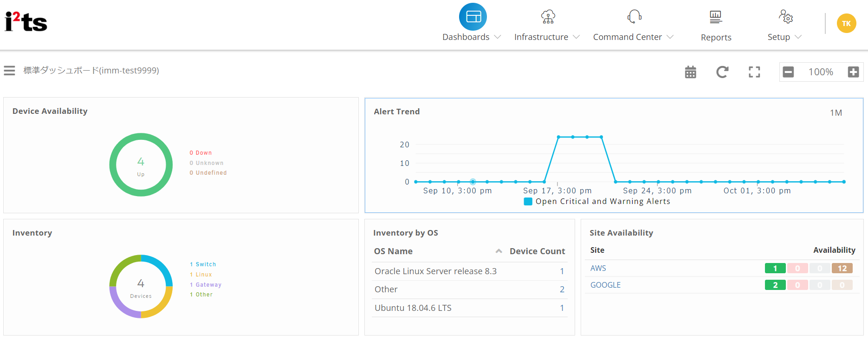Viewport: 868px width, 342px height.
Task: Open the Dashboards icon in the navigation
Action: click(473, 17)
